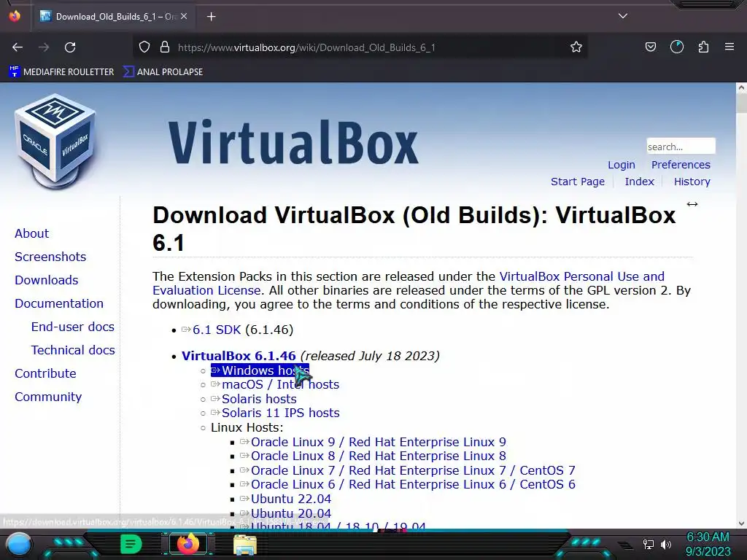747x560 pixels.
Task: Open Downloads in the sidebar
Action: click(46, 281)
